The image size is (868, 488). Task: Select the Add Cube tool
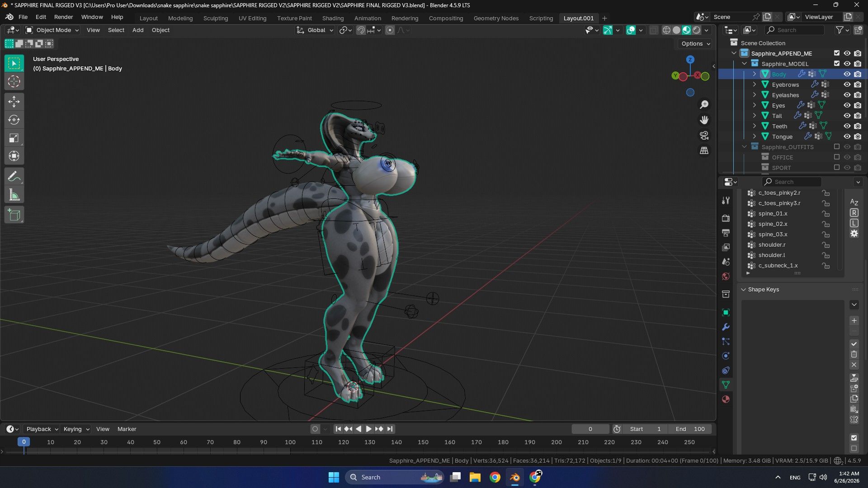pyautogui.click(x=14, y=215)
